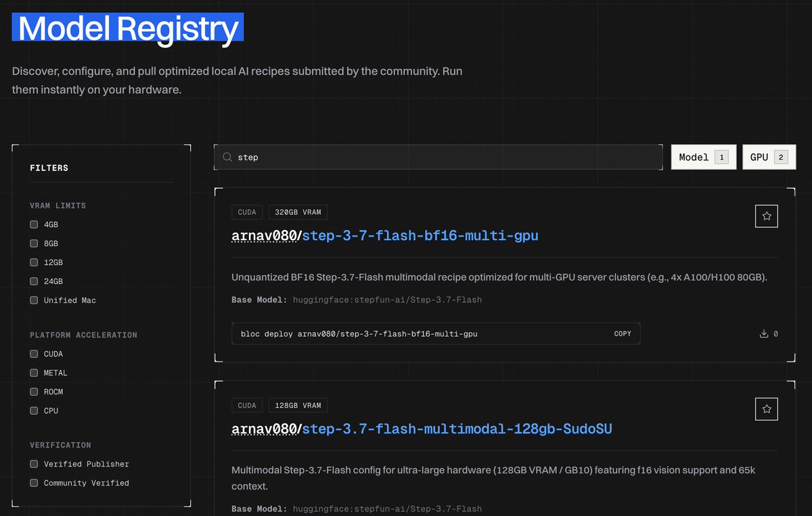This screenshot has width=812, height=516.
Task: Click the download count icon
Action: pos(764,333)
